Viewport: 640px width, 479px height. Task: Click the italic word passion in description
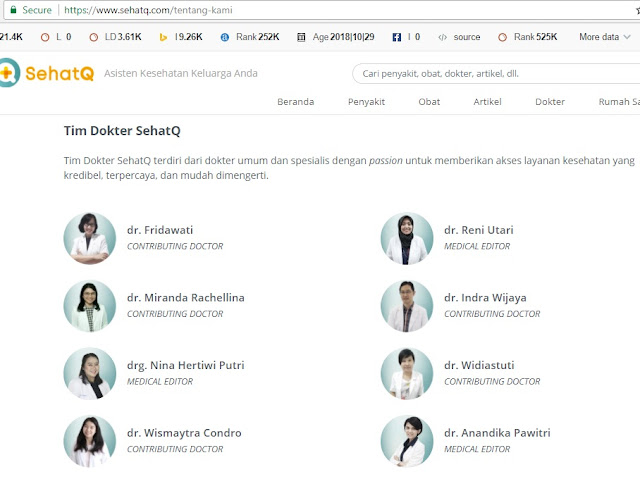point(386,161)
